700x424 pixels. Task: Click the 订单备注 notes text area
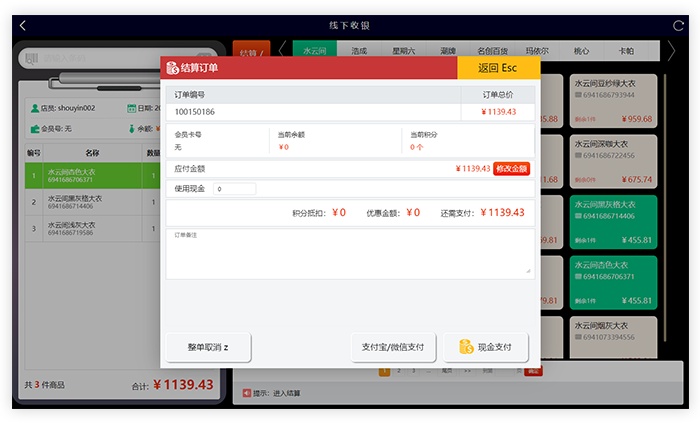tap(350, 255)
